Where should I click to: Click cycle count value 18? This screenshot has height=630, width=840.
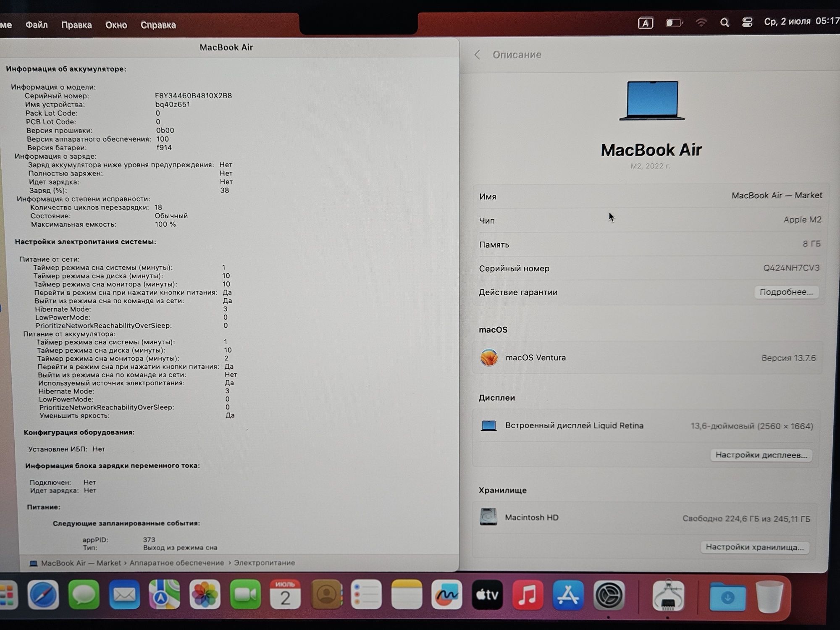(158, 207)
